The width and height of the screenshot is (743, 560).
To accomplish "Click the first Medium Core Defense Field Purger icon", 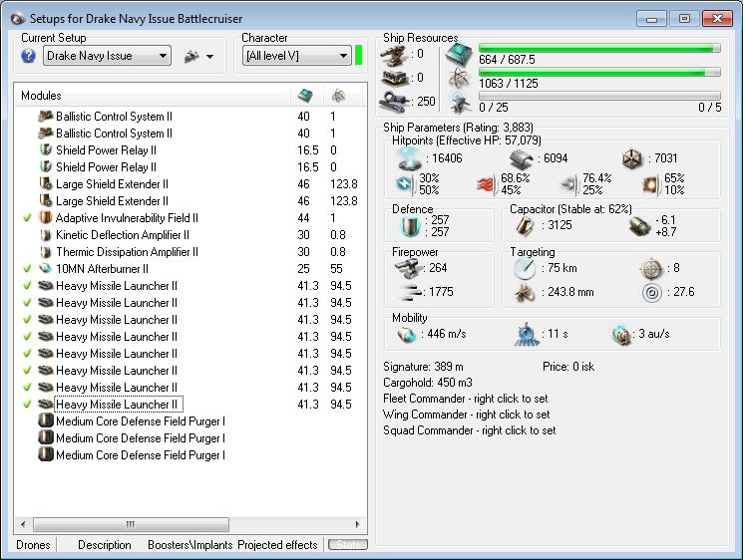I will point(46,421).
